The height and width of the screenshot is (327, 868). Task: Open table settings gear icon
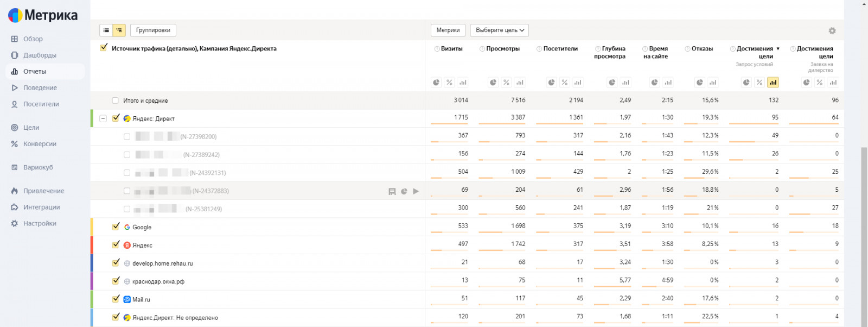(x=832, y=31)
